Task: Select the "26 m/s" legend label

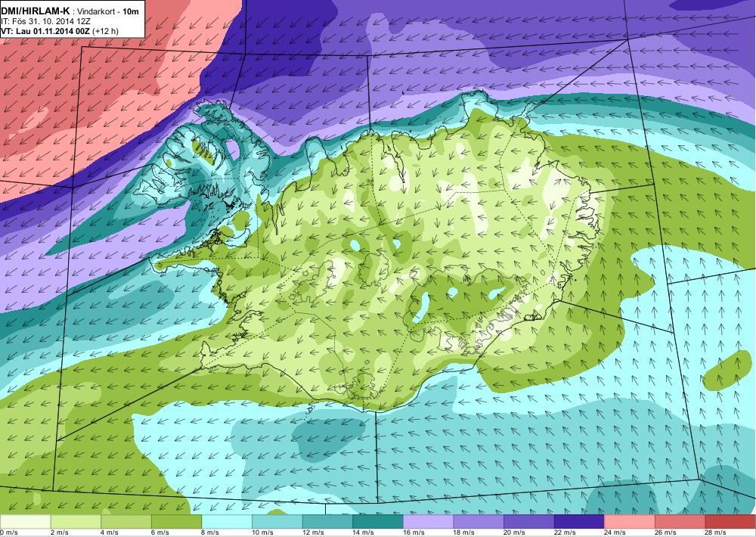Action: point(666,532)
